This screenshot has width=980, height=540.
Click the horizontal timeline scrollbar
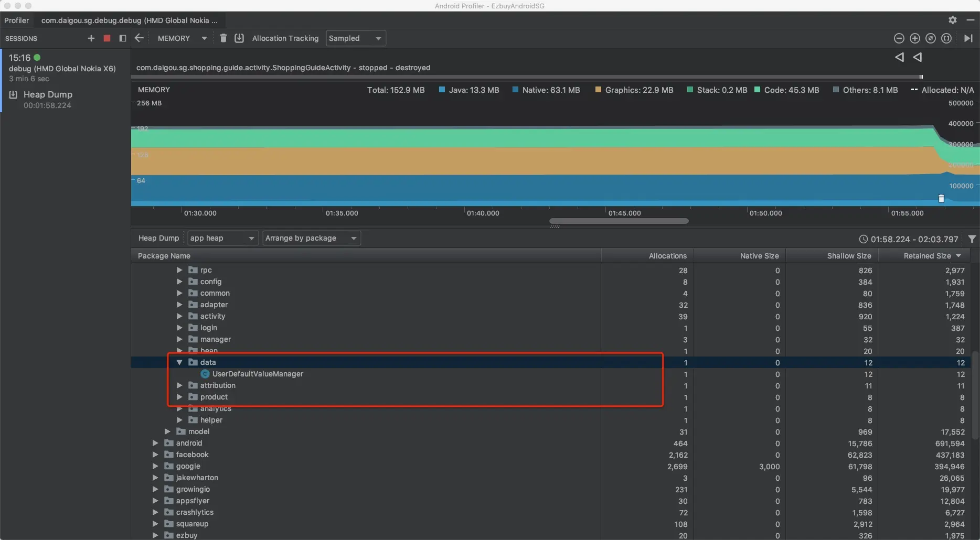click(x=619, y=221)
